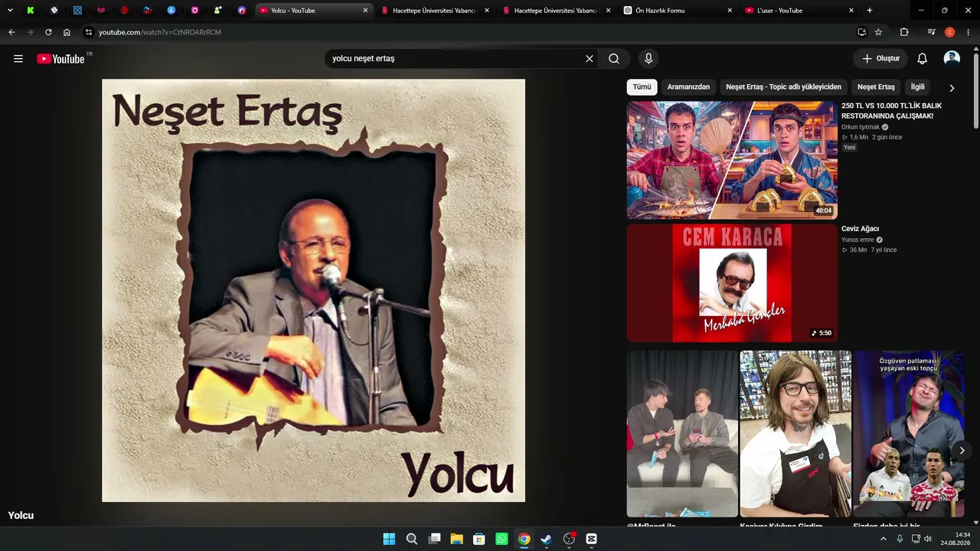Image resolution: width=980 pixels, height=551 pixels.
Task: Click the Neşet Ertaş Yolcu video player
Action: pyautogui.click(x=314, y=291)
